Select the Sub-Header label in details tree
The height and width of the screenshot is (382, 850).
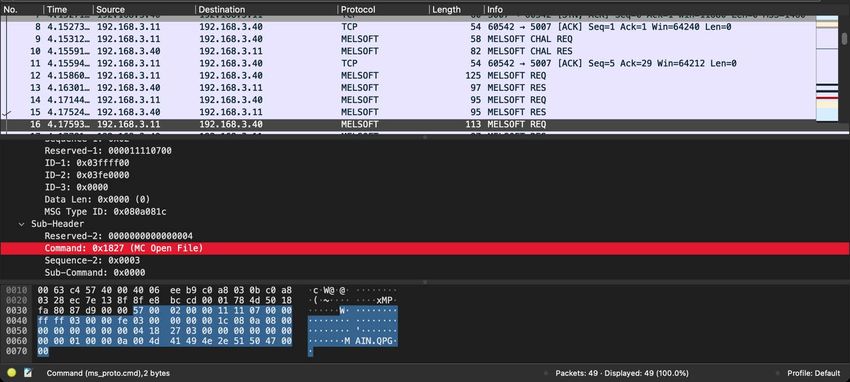[x=57, y=224]
